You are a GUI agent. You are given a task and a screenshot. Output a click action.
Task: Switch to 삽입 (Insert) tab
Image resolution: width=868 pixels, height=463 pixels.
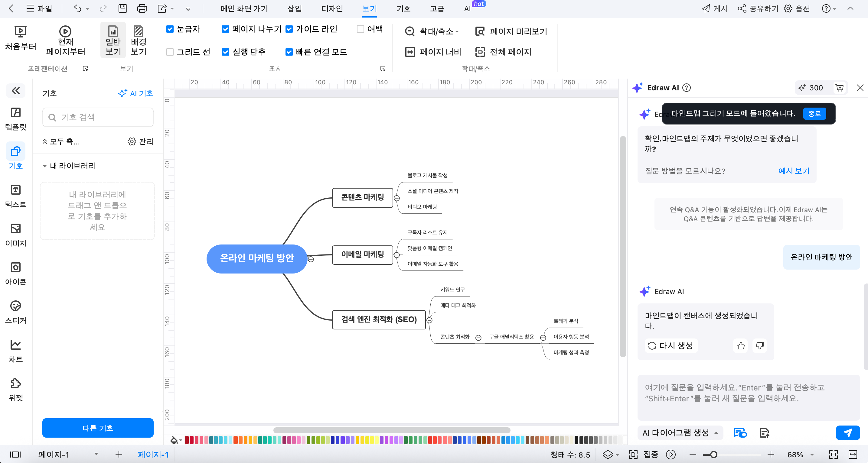tap(294, 8)
